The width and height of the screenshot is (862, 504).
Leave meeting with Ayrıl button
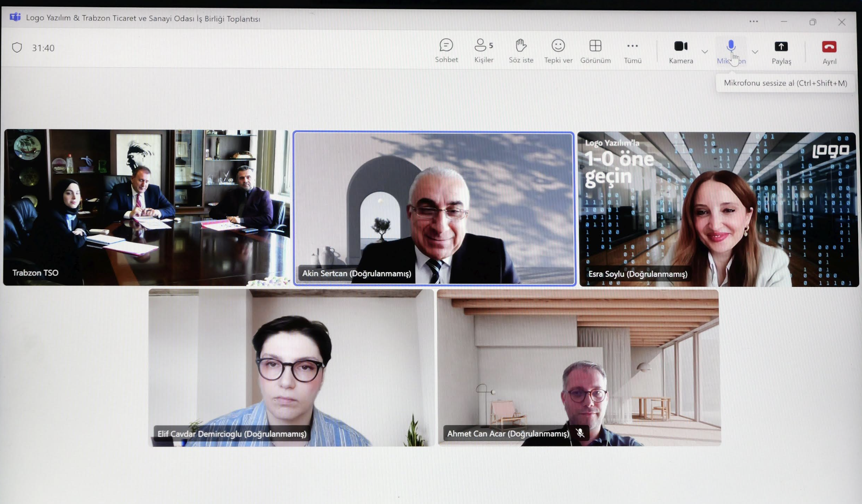(x=829, y=47)
